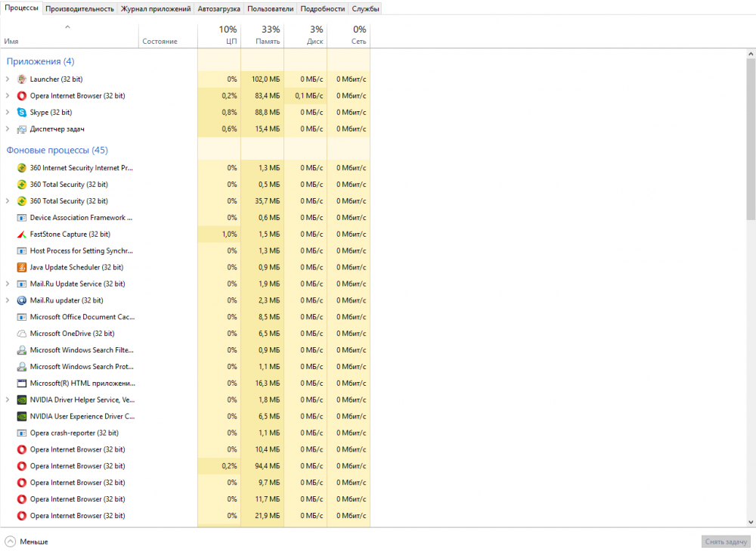Click the Microsoft Windows Search Filter icon
This screenshot has width=756, height=556.
click(x=22, y=350)
